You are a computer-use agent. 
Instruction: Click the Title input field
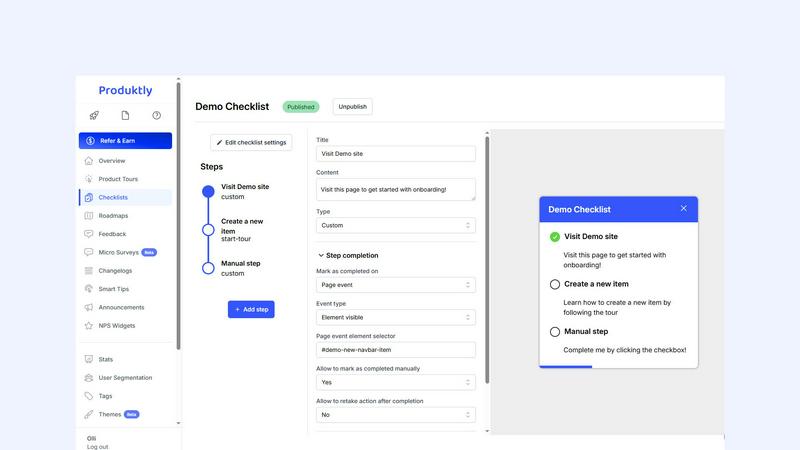click(x=396, y=154)
